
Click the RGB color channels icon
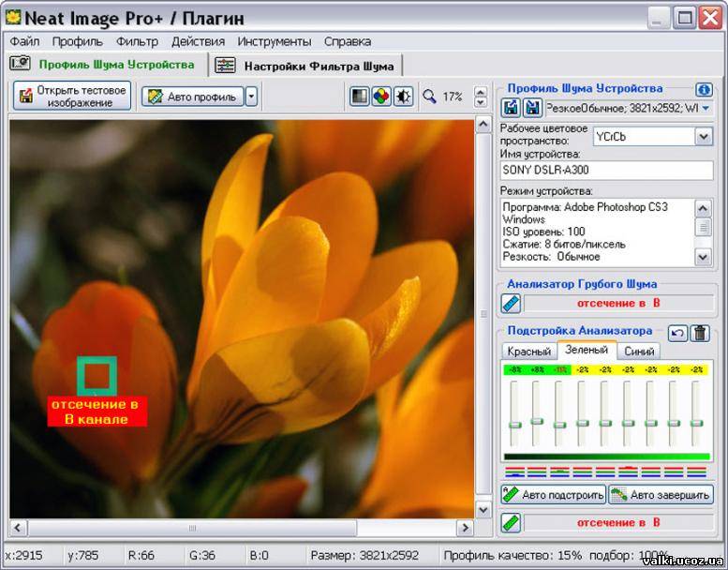click(381, 97)
